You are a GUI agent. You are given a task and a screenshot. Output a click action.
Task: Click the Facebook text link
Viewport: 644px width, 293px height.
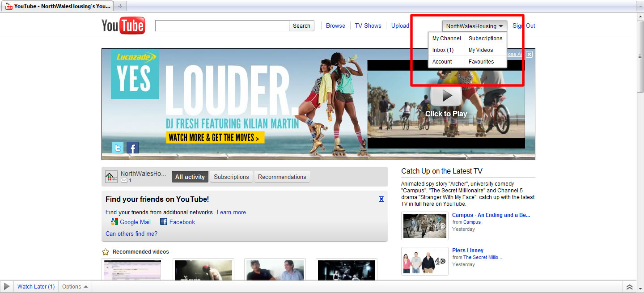coord(182,222)
